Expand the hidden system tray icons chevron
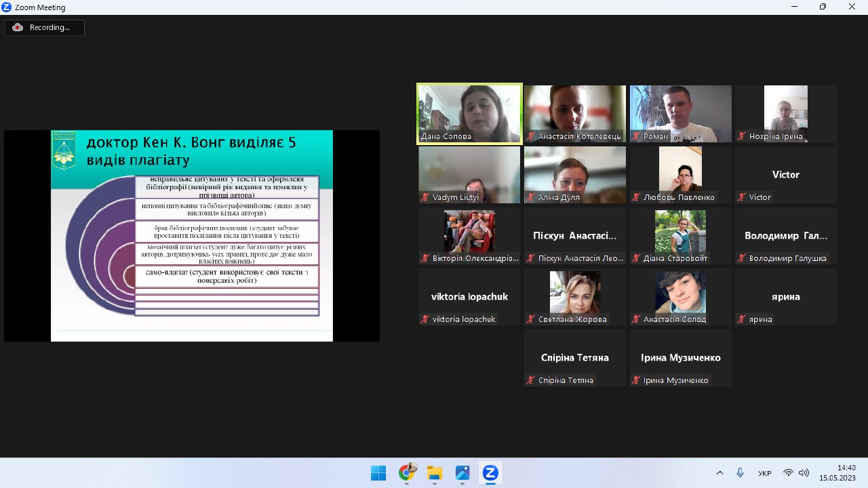The width and height of the screenshot is (868, 488). coord(719,473)
